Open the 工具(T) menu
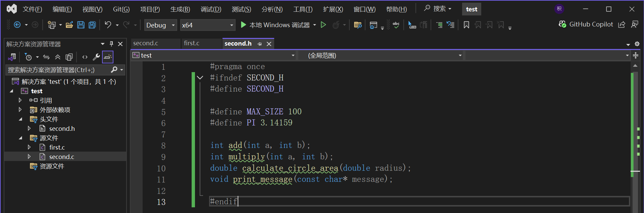This screenshot has width=644, height=213. point(303,9)
